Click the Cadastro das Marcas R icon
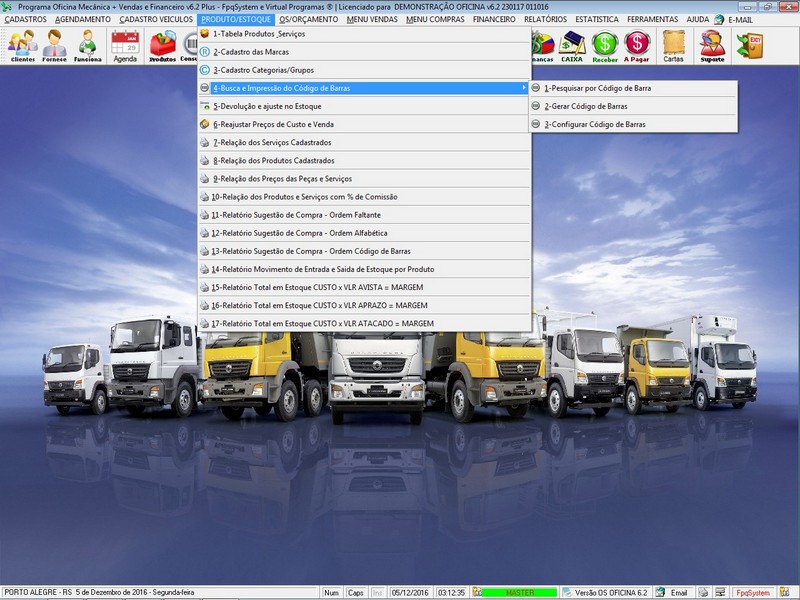The image size is (800, 600). 205,52
